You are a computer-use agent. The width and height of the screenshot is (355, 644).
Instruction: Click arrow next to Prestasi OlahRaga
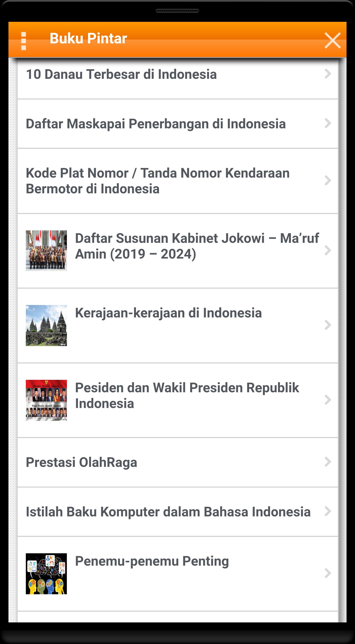click(328, 462)
